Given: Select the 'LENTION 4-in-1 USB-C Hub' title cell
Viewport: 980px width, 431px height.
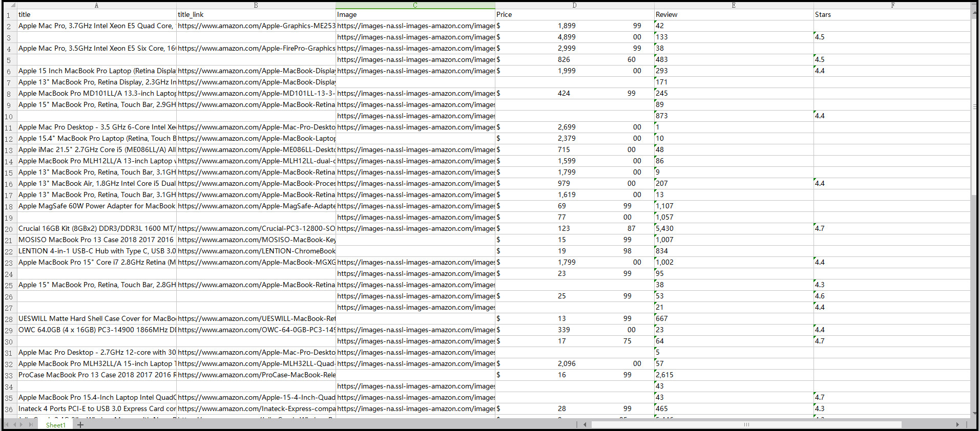Looking at the screenshot, I should point(96,251).
